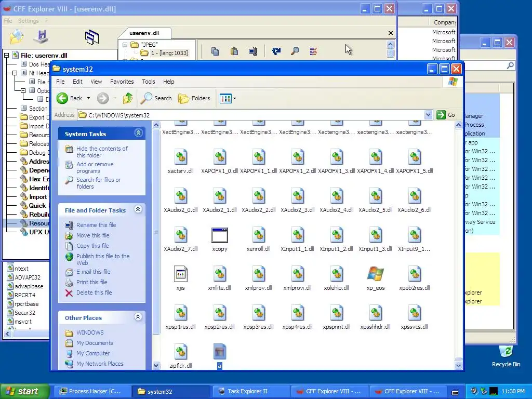Select the xcopy file icon
532x399 pixels.
[x=220, y=235]
